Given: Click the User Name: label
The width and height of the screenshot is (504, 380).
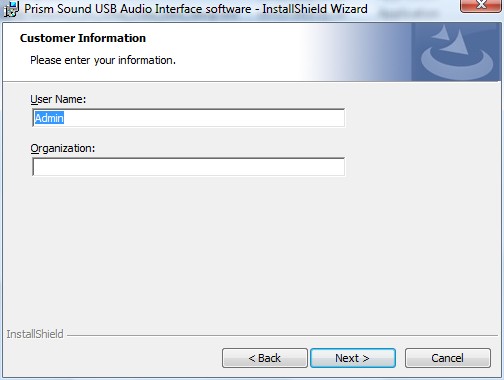Looking at the screenshot, I should [x=58, y=99].
